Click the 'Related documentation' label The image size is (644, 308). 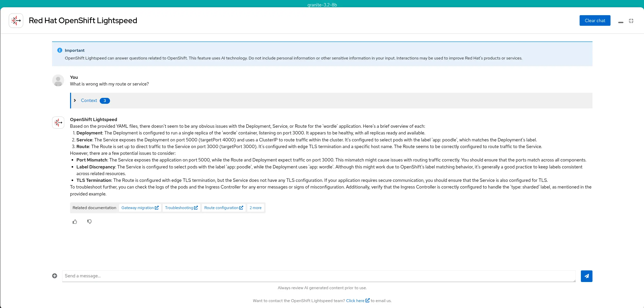94,208
